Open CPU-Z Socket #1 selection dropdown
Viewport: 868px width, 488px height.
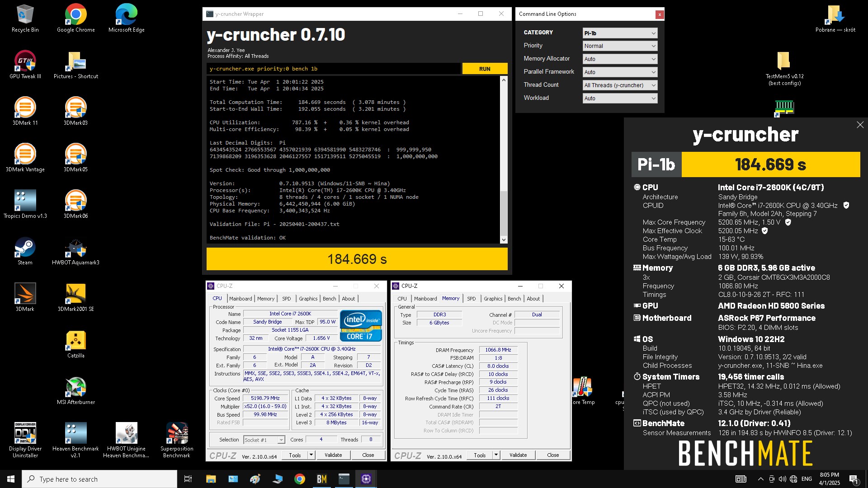coord(264,440)
